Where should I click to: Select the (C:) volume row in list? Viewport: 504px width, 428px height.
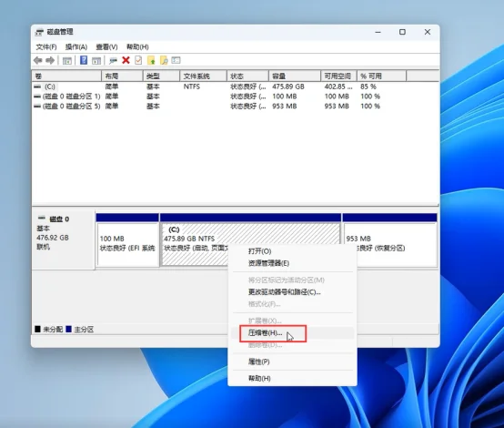236,87
